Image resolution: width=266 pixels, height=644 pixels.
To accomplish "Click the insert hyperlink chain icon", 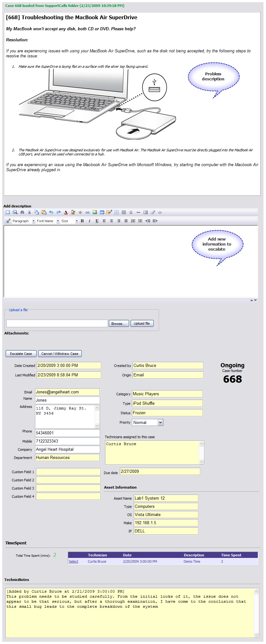I will tap(87, 212).
